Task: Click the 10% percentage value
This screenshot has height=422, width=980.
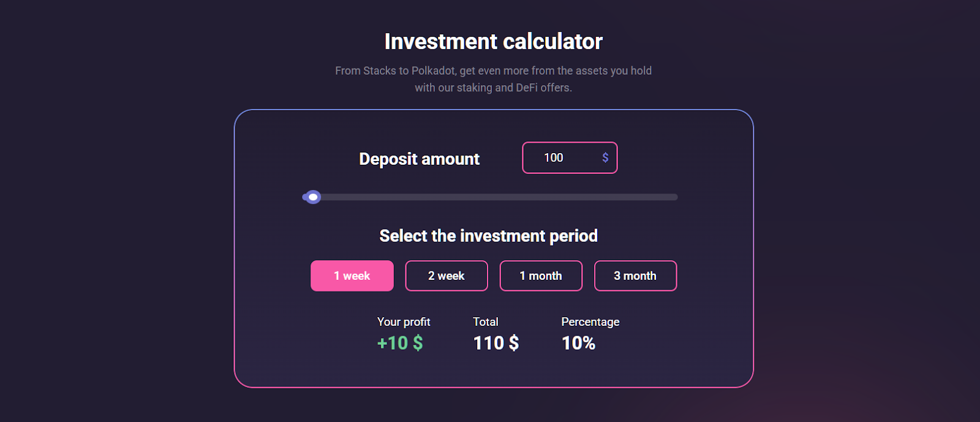Action: (x=578, y=343)
